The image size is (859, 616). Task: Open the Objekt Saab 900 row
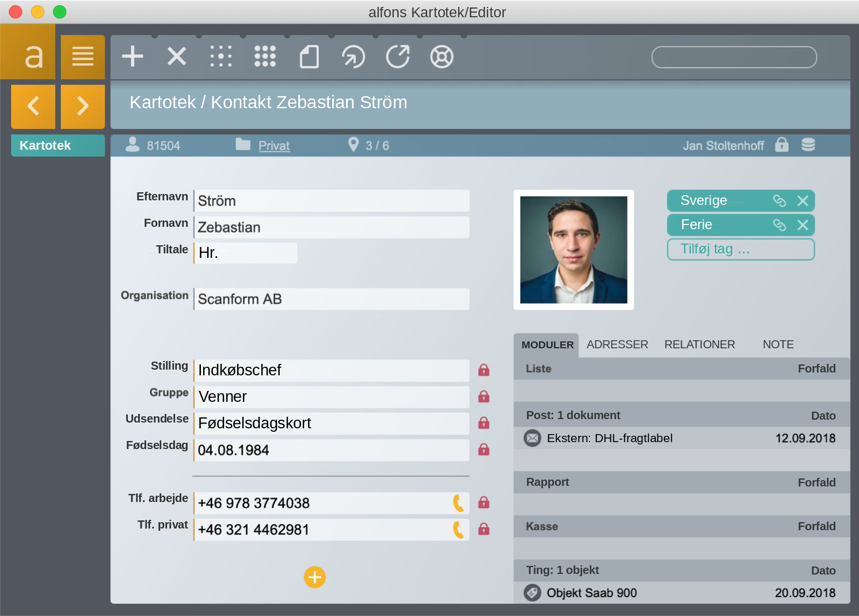tap(681, 592)
